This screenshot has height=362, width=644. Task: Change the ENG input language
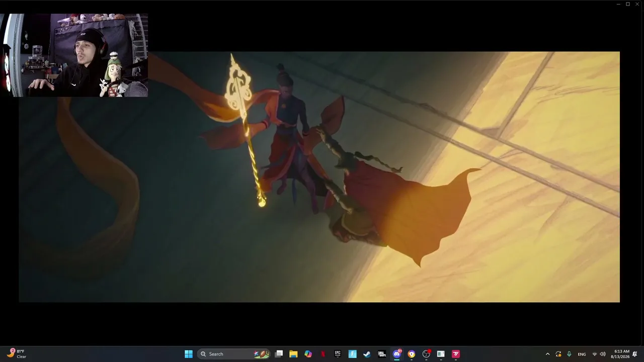[582, 354]
